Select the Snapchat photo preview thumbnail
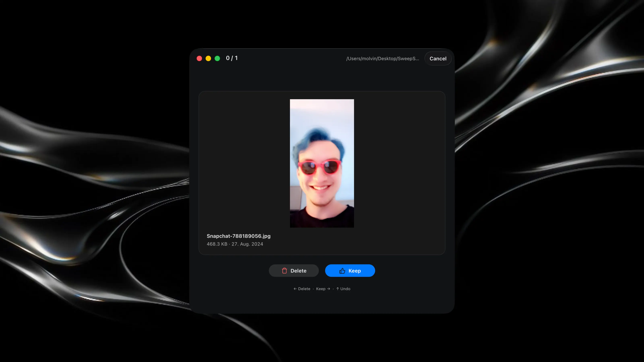The width and height of the screenshot is (644, 362). click(x=322, y=163)
